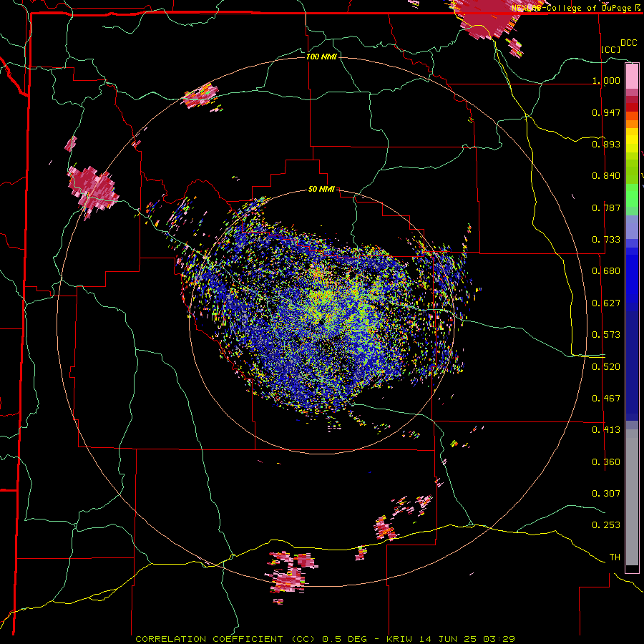Image resolution: width=644 pixels, height=644 pixels.
Task: Click the TH label on the scale
Action: tap(615, 557)
